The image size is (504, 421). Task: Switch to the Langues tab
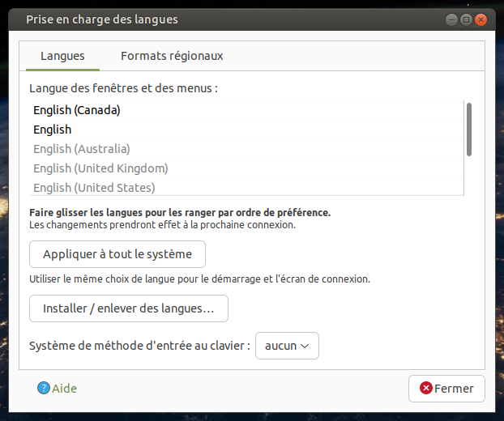tap(62, 56)
